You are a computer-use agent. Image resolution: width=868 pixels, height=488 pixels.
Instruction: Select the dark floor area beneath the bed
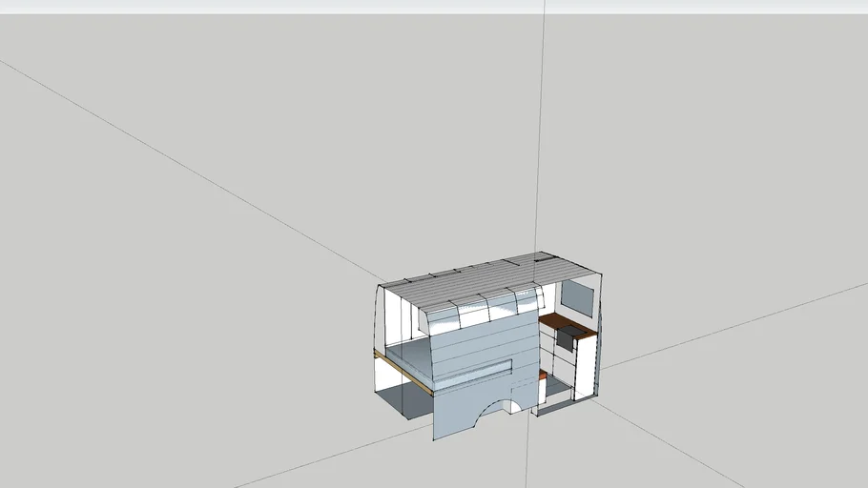tap(403, 398)
